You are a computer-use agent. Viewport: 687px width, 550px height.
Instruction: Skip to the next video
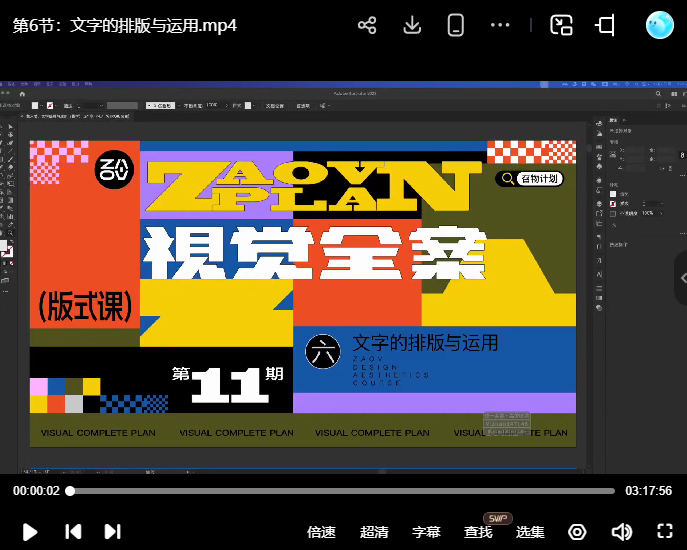pyautogui.click(x=113, y=532)
